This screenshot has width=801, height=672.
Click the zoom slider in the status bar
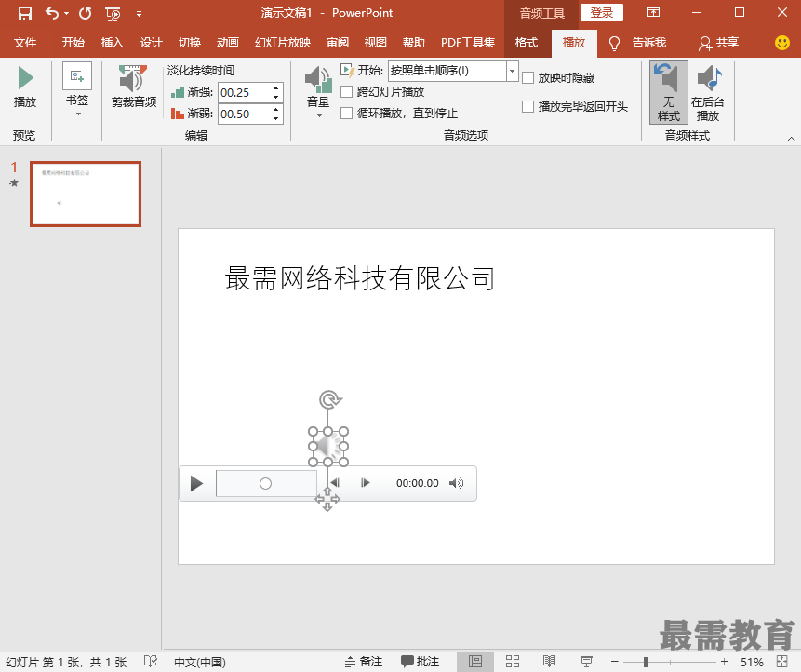[669, 663]
